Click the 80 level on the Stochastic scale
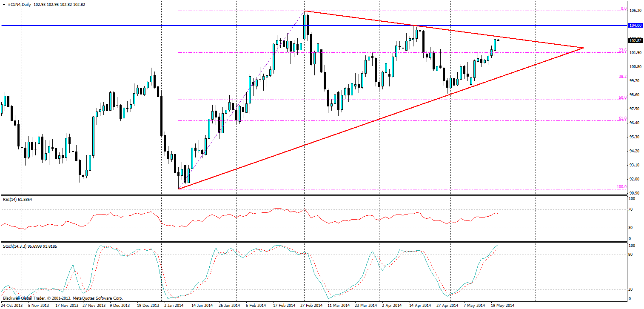644x309 pixels. coord(632,255)
